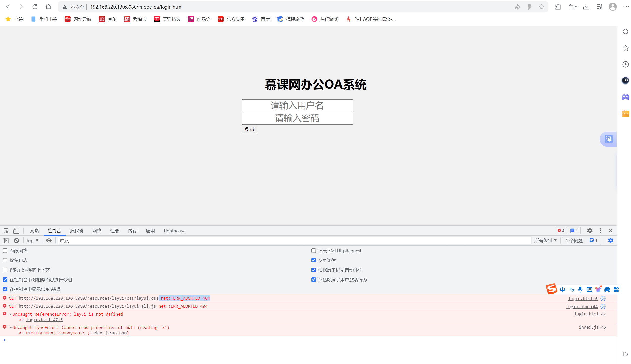The height and width of the screenshot is (364, 631).
Task: Show console sidebar panel
Action: pyautogui.click(x=6, y=240)
